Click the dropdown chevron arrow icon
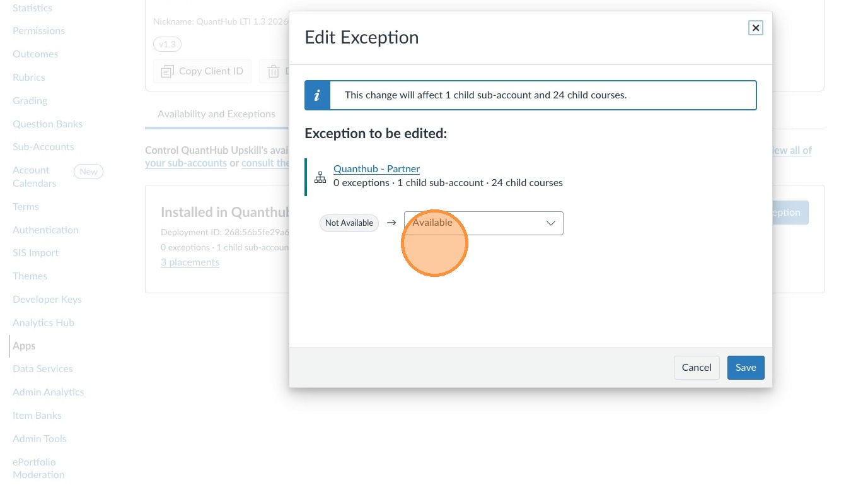The width and height of the screenshot is (868, 485). pos(550,223)
